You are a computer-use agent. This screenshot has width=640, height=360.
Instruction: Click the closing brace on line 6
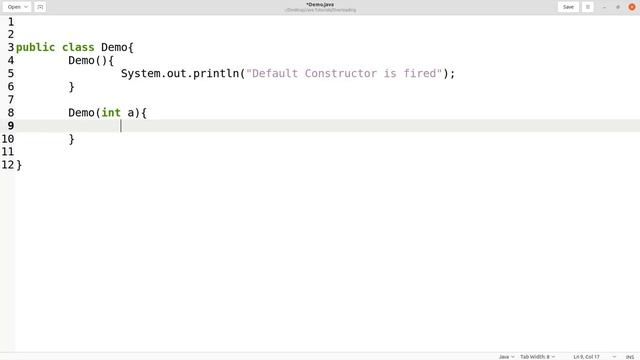coord(71,87)
